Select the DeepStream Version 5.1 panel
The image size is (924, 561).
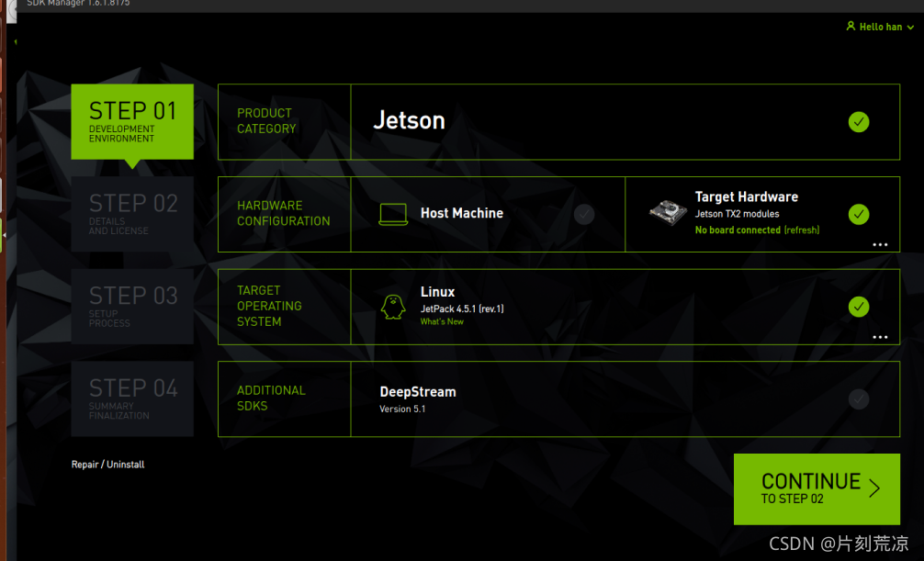tap(625, 399)
